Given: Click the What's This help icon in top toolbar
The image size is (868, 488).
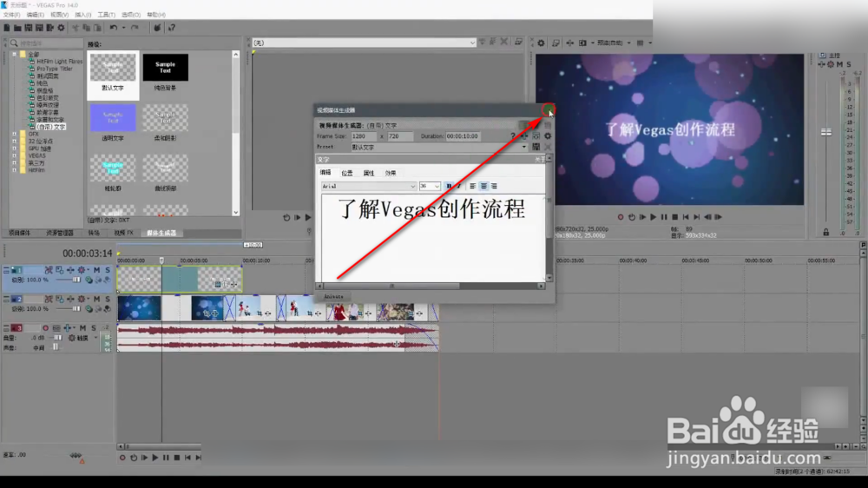Looking at the screenshot, I should [172, 28].
